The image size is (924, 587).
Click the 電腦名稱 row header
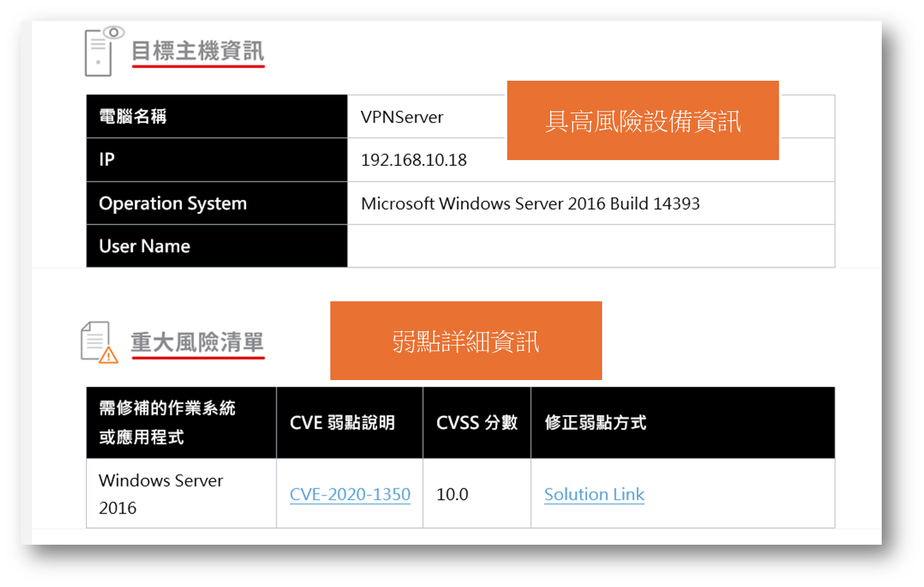pos(133,116)
